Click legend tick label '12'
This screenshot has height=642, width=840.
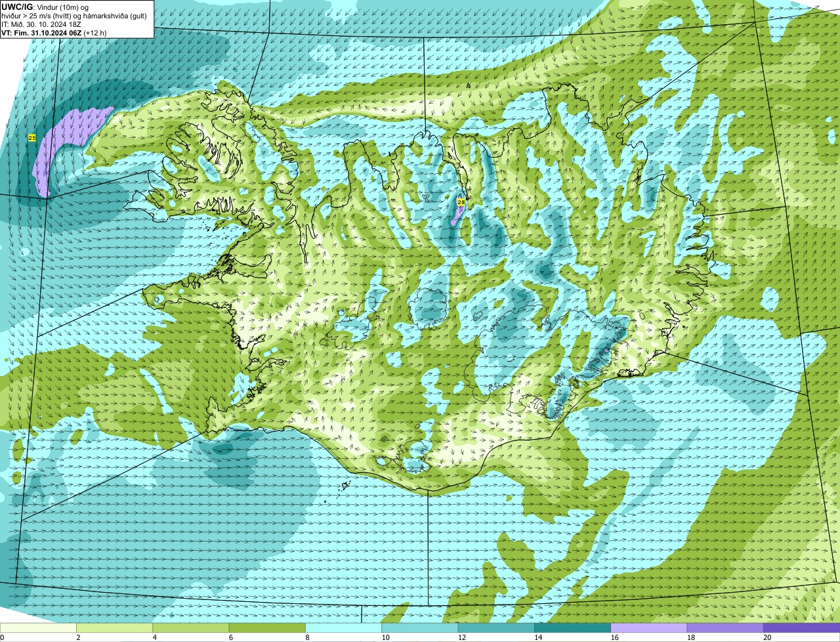462,637
